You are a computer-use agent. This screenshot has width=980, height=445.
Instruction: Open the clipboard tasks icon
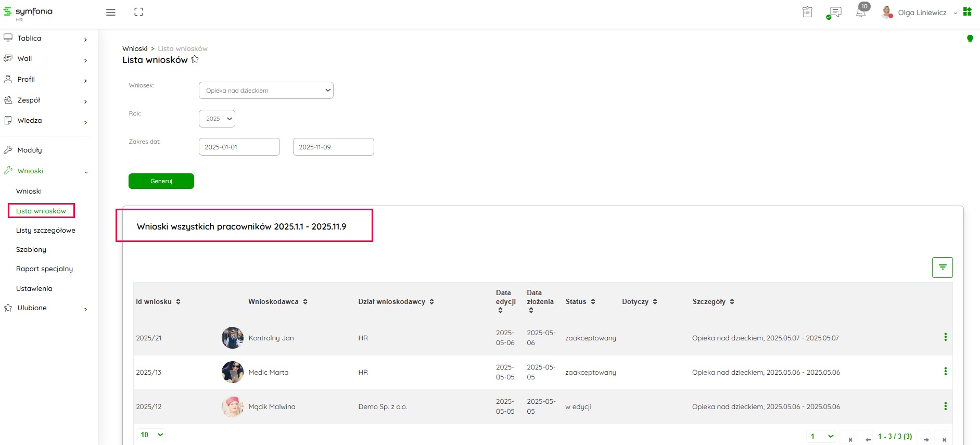tap(807, 12)
